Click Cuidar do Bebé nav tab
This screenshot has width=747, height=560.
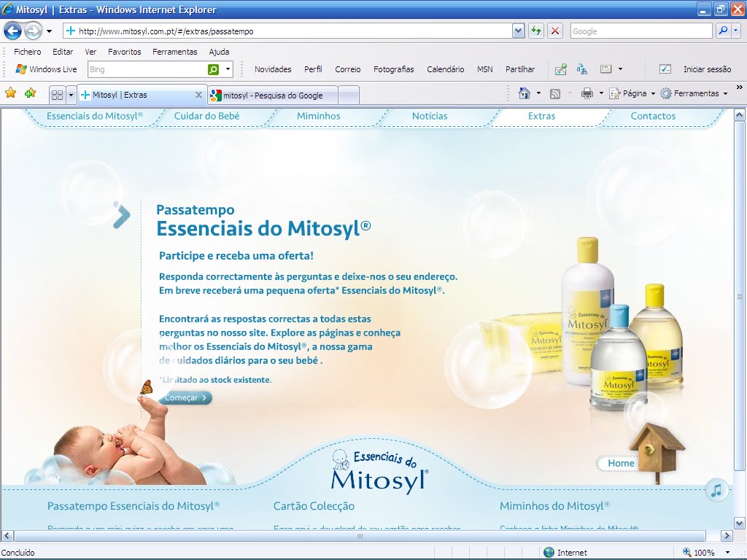point(206,116)
